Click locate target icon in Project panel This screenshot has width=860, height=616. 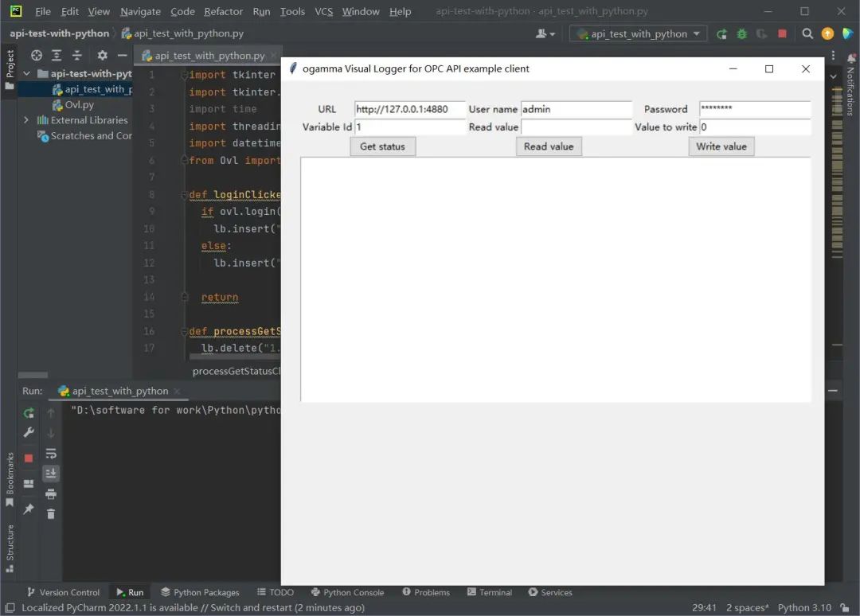[37, 56]
